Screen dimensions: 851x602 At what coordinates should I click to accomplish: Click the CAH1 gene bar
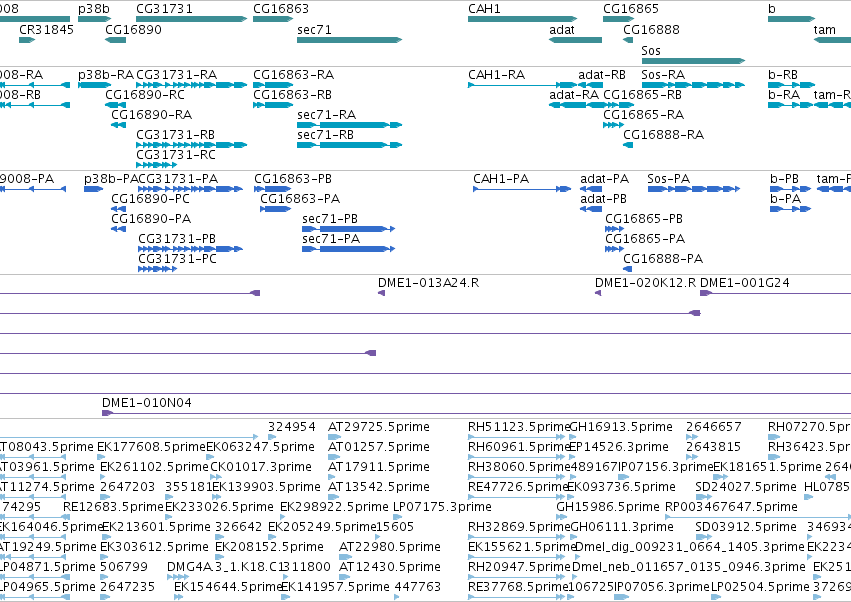(x=523, y=19)
